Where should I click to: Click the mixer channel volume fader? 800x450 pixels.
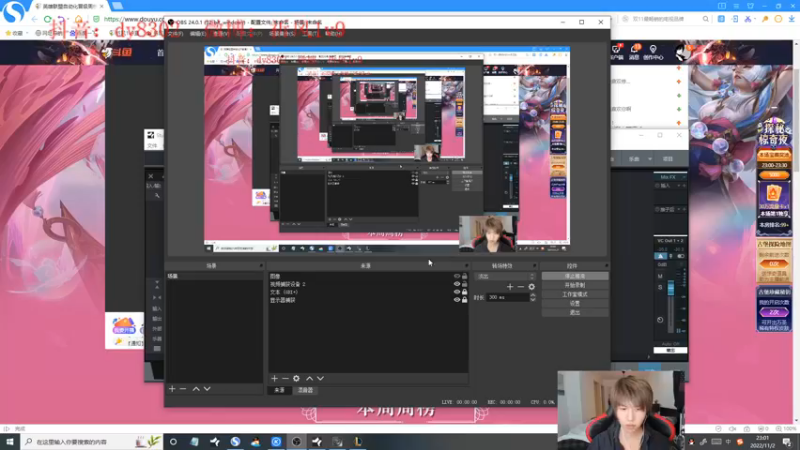[671, 289]
